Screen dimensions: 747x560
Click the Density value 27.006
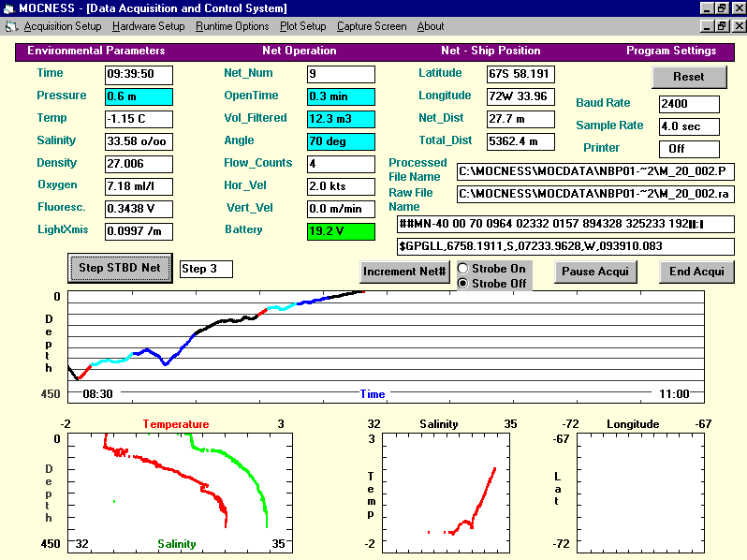click(139, 164)
